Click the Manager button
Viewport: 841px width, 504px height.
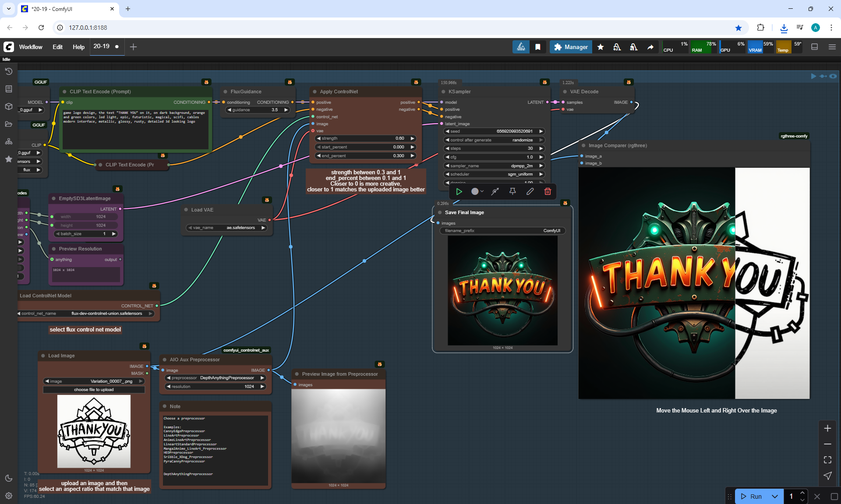[571, 47]
